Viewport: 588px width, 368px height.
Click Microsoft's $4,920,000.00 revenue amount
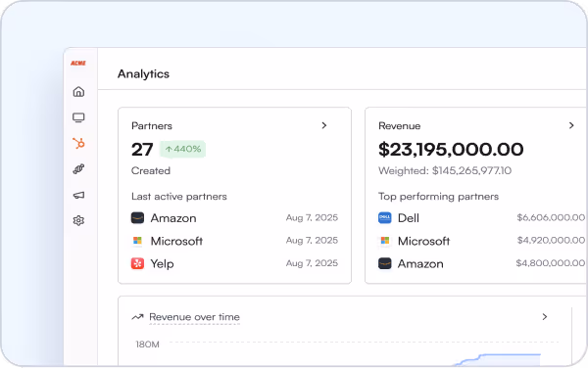point(551,240)
